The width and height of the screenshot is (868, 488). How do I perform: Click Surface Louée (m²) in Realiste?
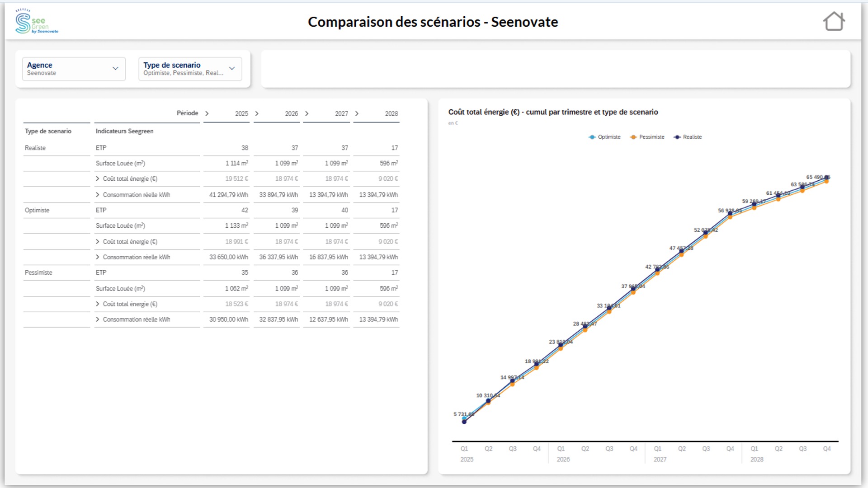120,163
